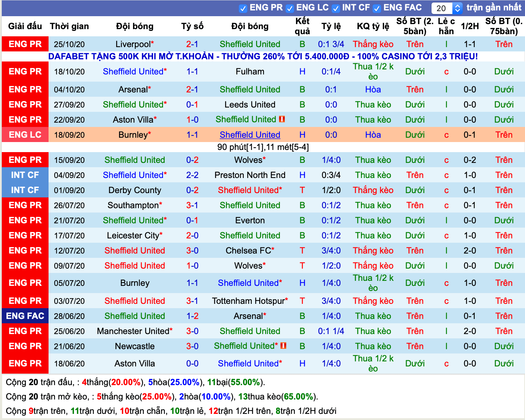Click Newcastle team name
Viewport: 525px width, 420px height.
pos(135,346)
